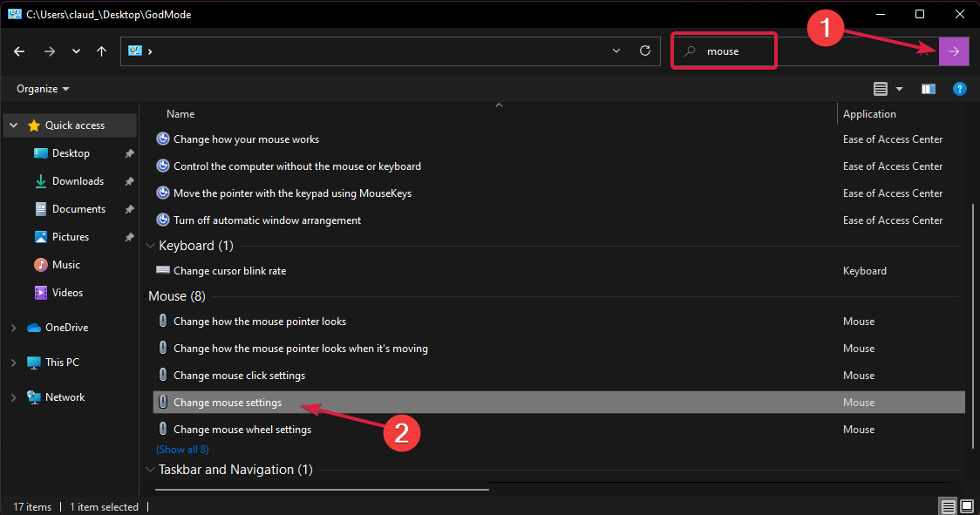Expand the address bar history dropdown
Image resolution: width=980 pixels, height=515 pixels.
pos(616,51)
